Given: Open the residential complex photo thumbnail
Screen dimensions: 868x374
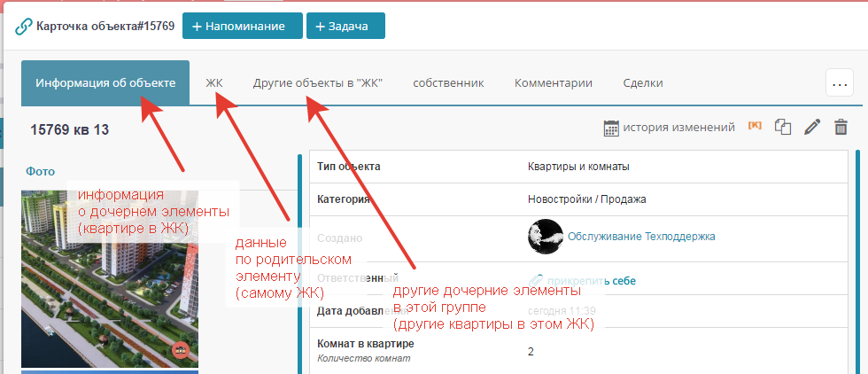Looking at the screenshot, I should 110,278.
